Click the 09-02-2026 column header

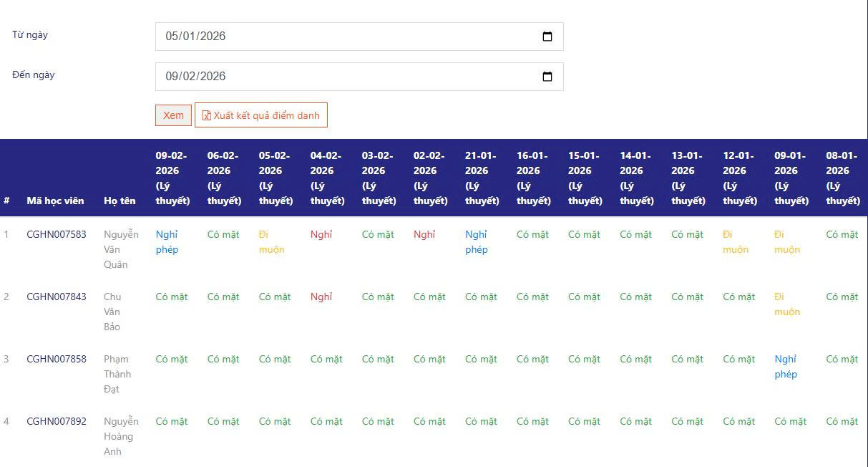coord(172,178)
